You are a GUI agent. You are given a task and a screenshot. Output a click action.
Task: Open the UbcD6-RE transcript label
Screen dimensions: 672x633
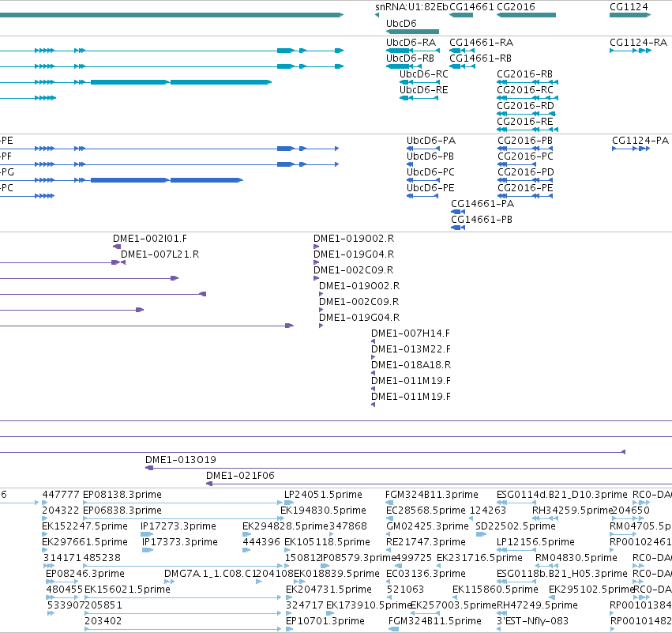pos(424,90)
